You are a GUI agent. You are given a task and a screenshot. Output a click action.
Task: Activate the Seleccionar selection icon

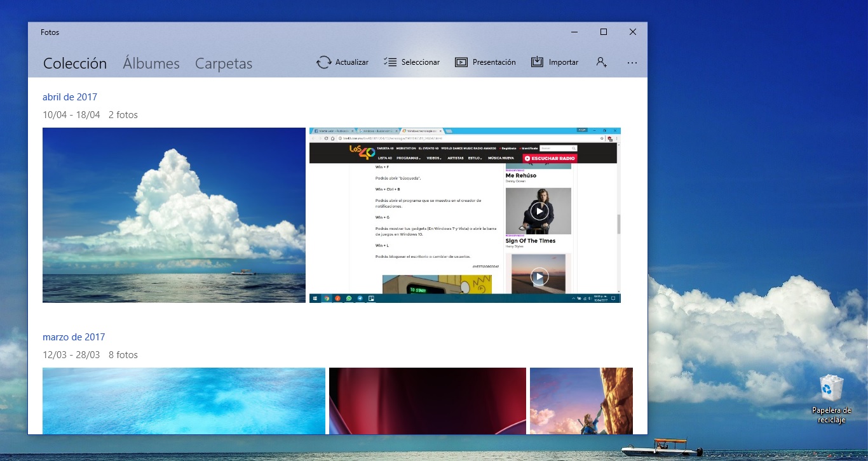point(390,62)
